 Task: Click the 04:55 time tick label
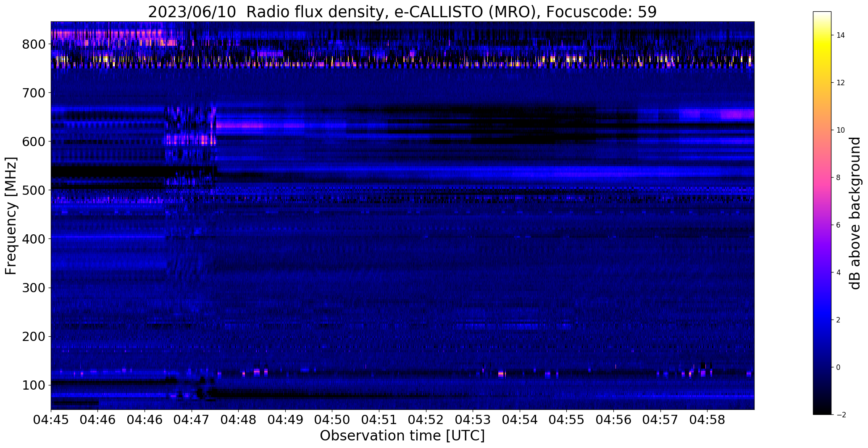(x=567, y=419)
